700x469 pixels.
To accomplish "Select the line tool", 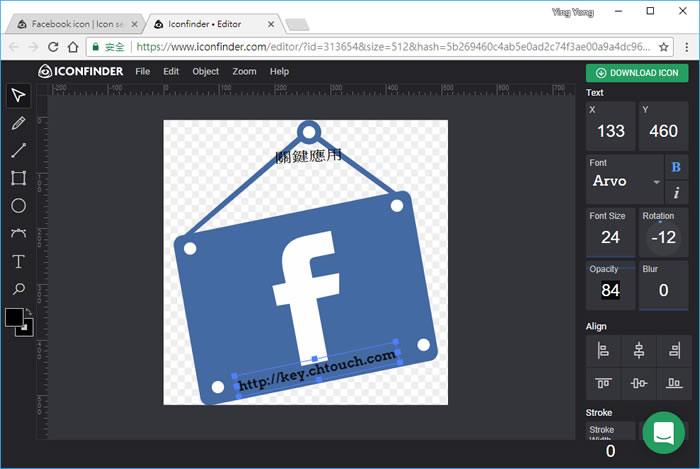I will click(x=18, y=150).
